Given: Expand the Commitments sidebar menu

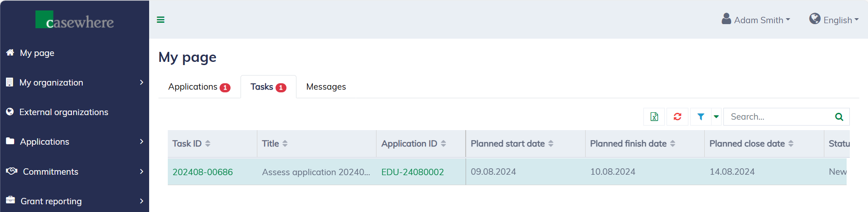Looking at the screenshot, I should click(x=75, y=172).
